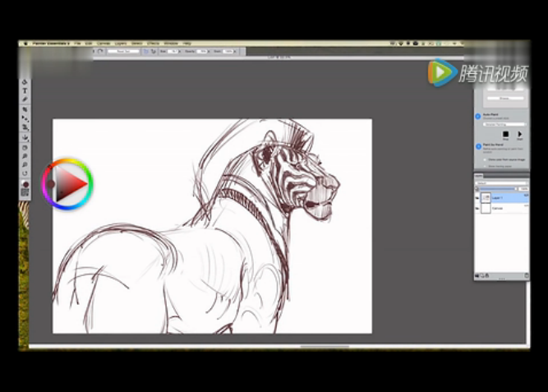This screenshot has width=548, height=392.
Task: Switch to the Layers panel tab
Action: point(478,176)
